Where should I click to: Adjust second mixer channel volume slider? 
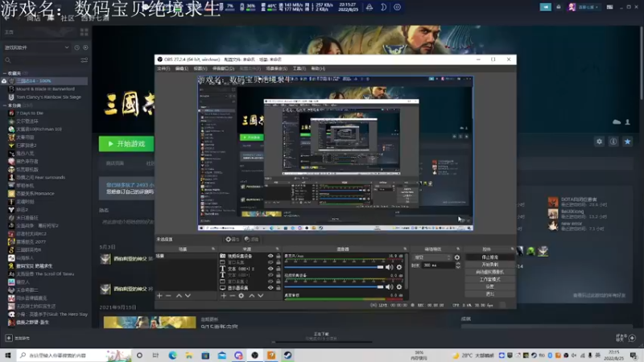(334, 287)
